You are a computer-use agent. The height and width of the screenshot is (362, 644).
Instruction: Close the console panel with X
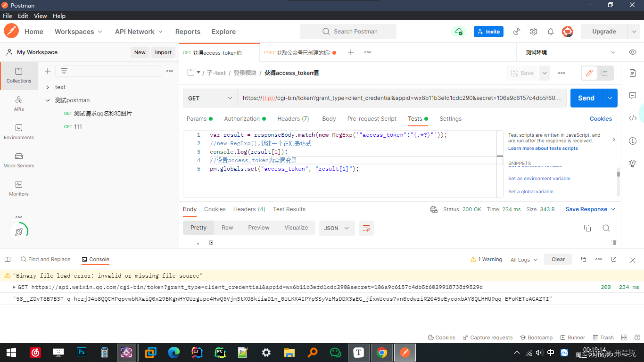pyautogui.click(x=633, y=260)
